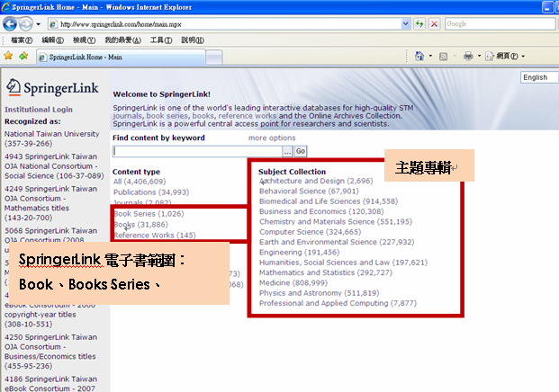
Task: Open the 網頁(P) page menu
Action: click(505, 57)
